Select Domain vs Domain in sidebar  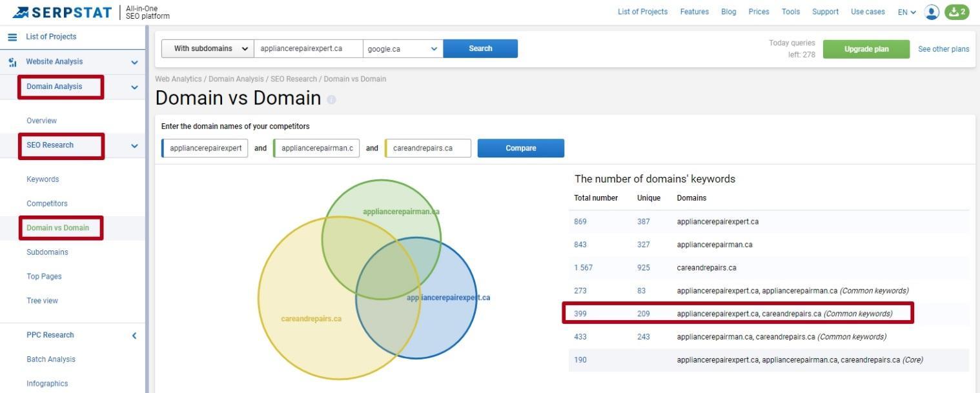[57, 228]
